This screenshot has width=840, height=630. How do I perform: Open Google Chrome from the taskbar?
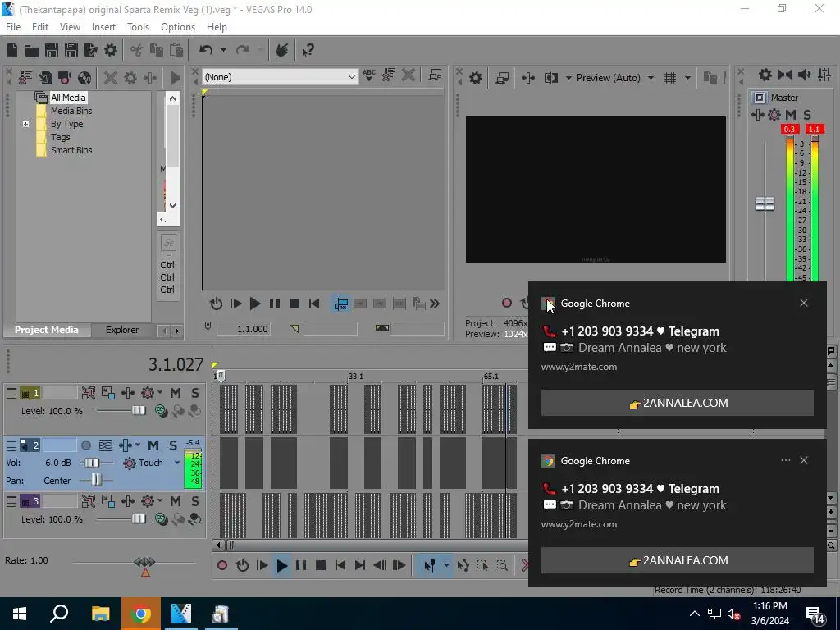(x=140, y=614)
